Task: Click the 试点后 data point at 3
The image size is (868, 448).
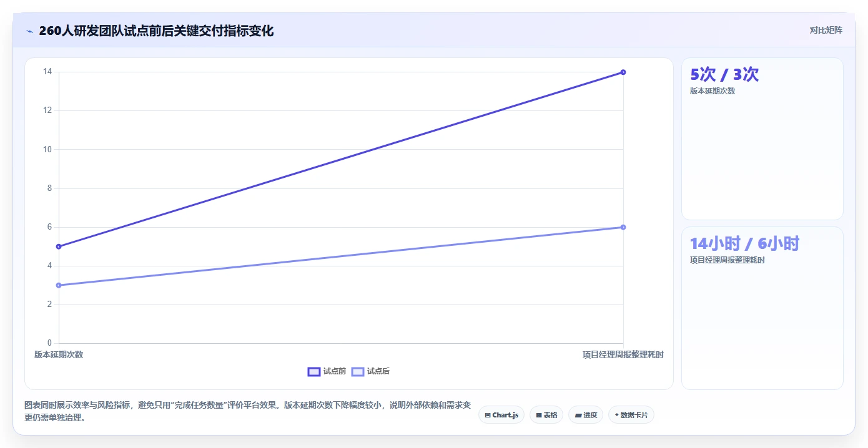Action: point(59,285)
